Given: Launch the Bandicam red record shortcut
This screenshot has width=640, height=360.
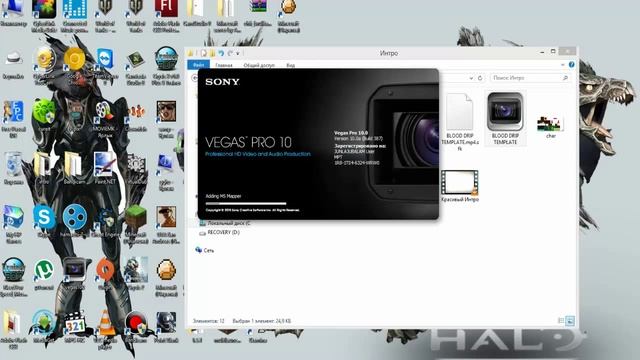Looking at the screenshot, I should click(x=136, y=322).
